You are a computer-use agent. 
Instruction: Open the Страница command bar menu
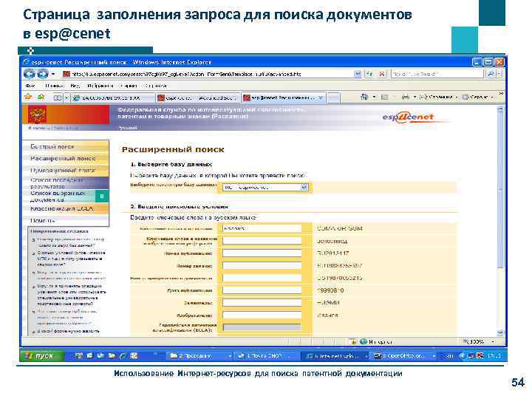click(437, 98)
